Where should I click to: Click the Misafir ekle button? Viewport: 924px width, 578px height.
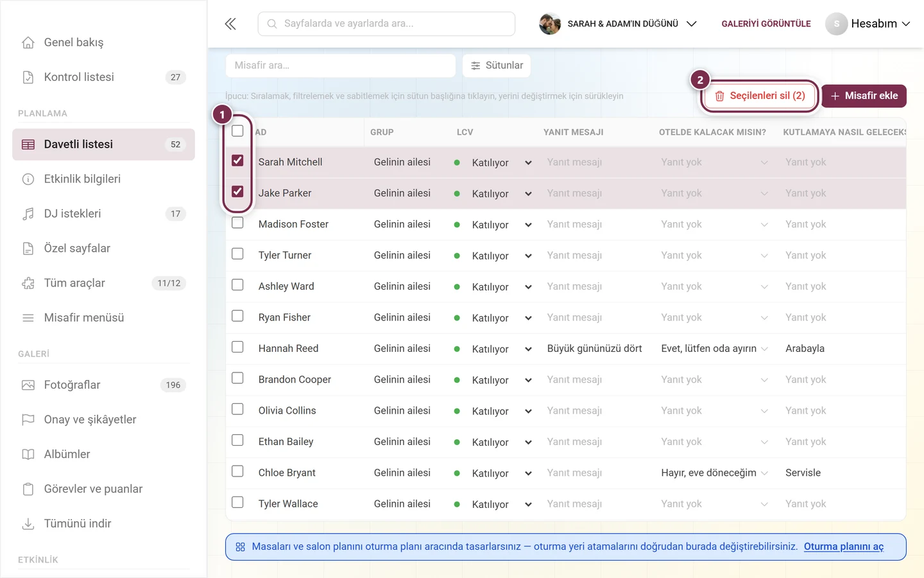[864, 96]
